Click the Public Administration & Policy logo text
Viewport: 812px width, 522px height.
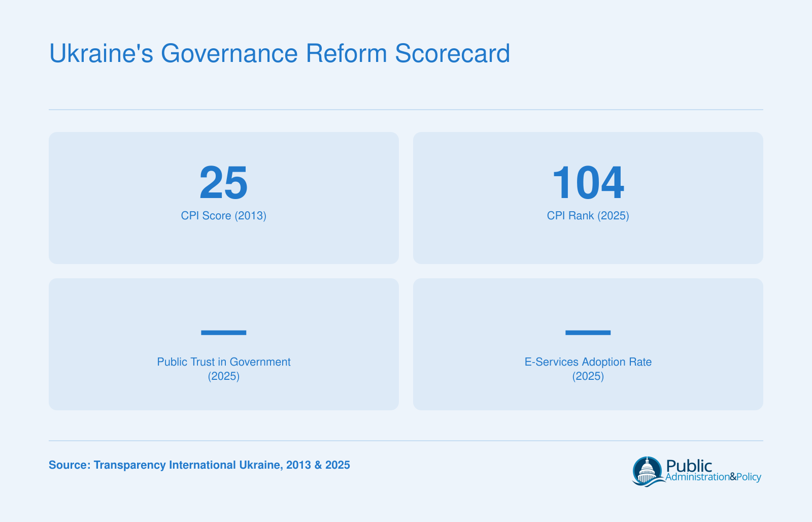713,471
